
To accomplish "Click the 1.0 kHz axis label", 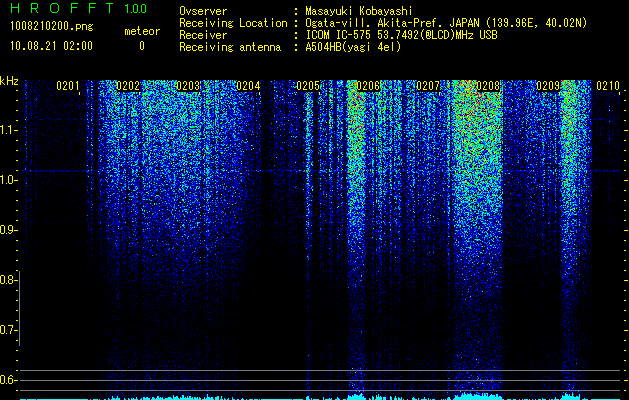I will (7, 180).
